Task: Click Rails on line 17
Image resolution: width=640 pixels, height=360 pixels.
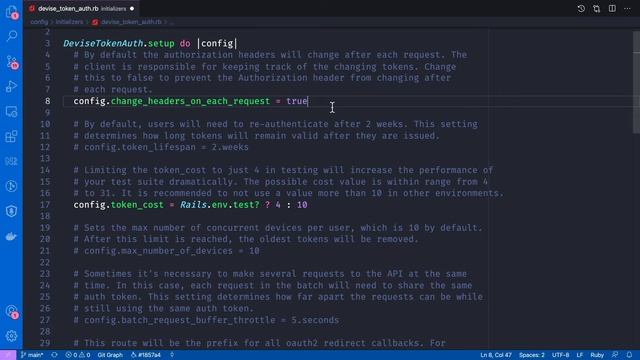Action: click(193, 204)
